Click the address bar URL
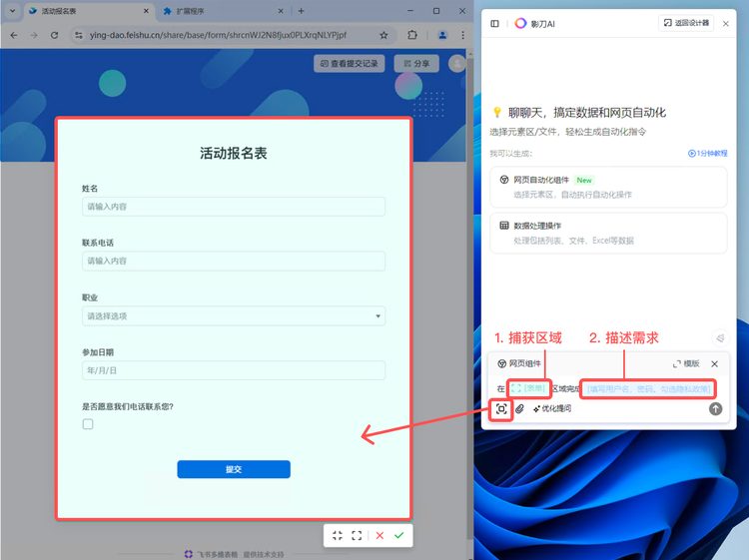The width and height of the screenshot is (749, 560). pos(219,35)
